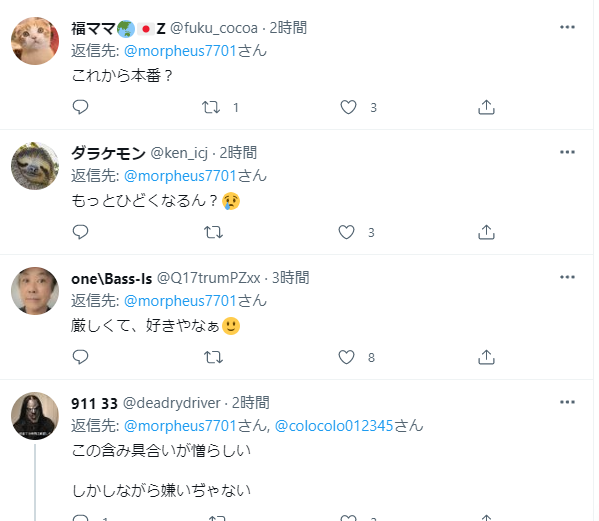This screenshot has width=599, height=521.
Task: Open more options for 福ママ's tweet
Action: (567, 27)
